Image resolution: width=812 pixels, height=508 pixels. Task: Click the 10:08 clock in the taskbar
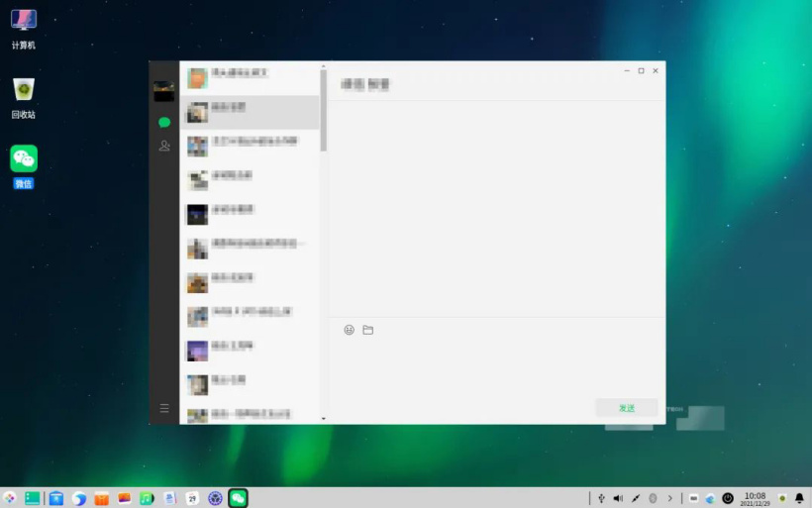(755, 498)
